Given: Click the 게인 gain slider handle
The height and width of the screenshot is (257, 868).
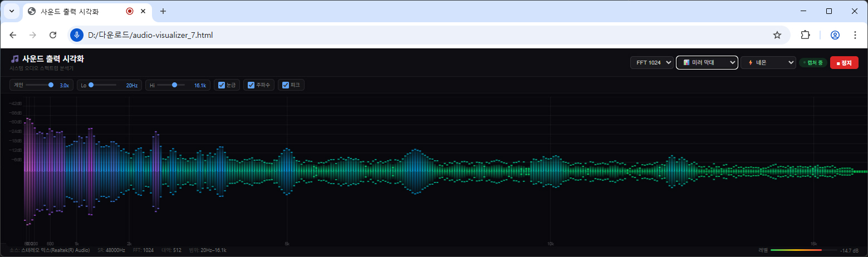Looking at the screenshot, I should [x=51, y=85].
